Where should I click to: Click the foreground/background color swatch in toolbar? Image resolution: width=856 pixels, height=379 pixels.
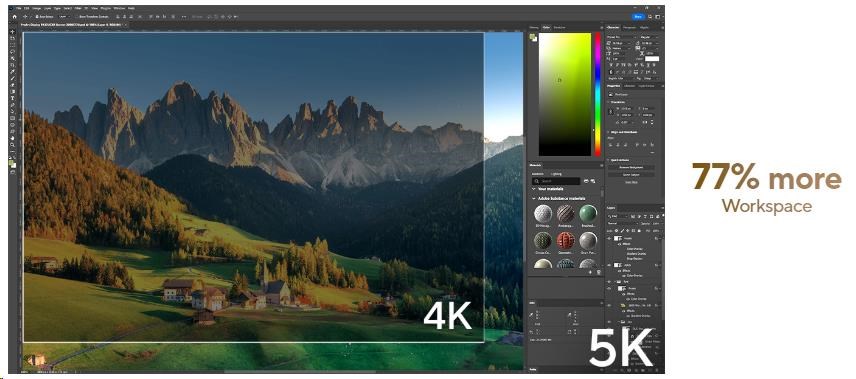13,163
